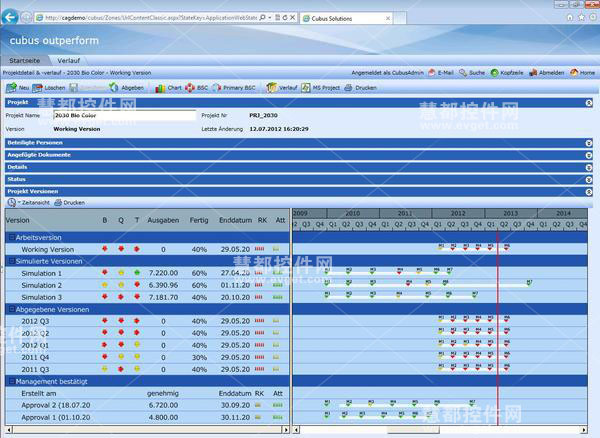Click the 2012 year header in timeline
Viewport: 600px width, 438px height.
coord(458,213)
